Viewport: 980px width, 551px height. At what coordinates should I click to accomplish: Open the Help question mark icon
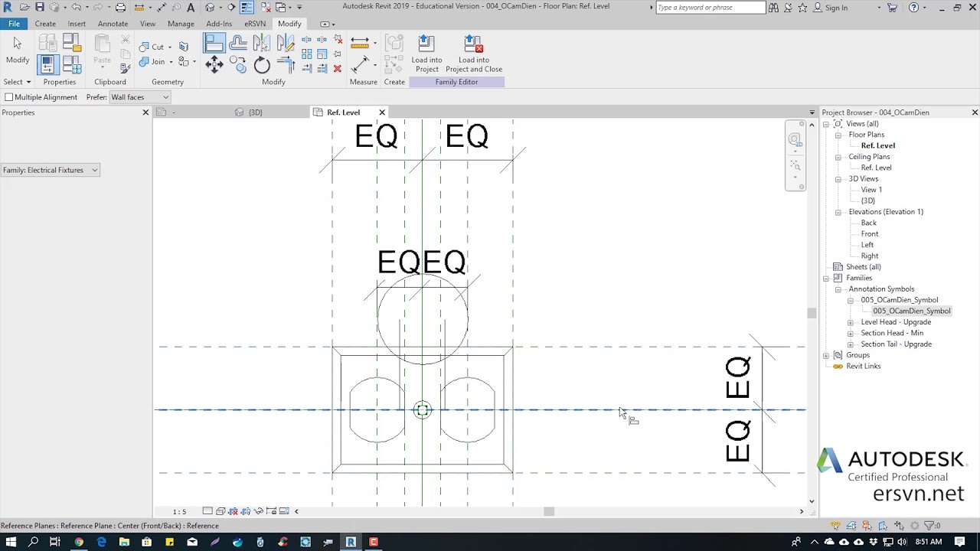[913, 8]
